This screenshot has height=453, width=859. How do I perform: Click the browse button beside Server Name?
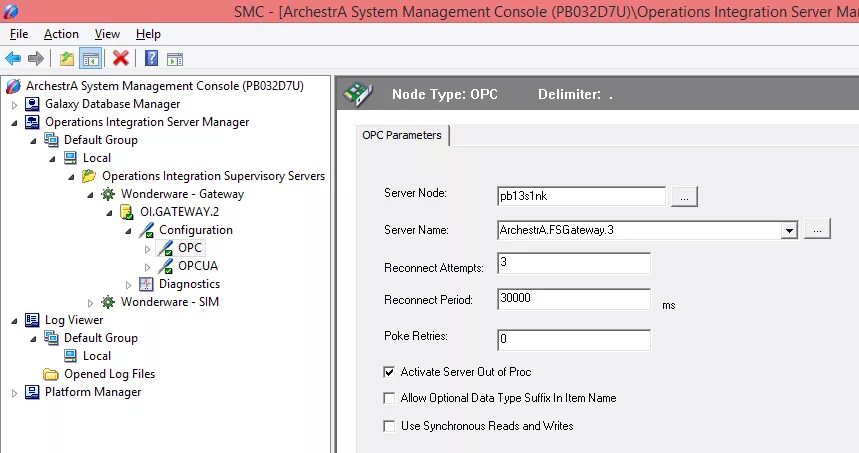817,229
